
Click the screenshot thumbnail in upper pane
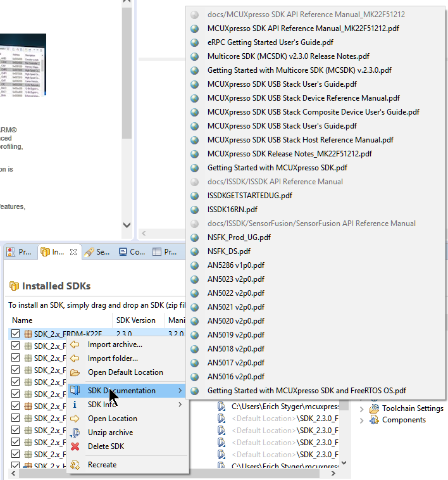coord(23,65)
